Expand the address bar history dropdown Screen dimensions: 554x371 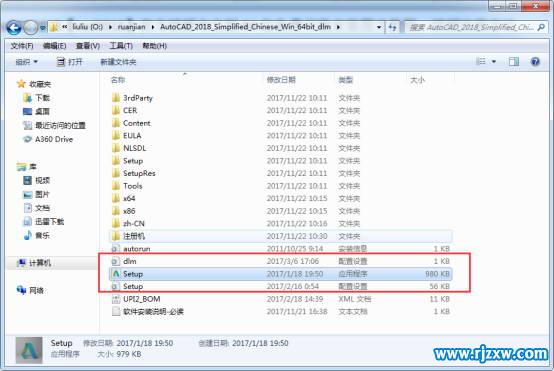point(379,27)
